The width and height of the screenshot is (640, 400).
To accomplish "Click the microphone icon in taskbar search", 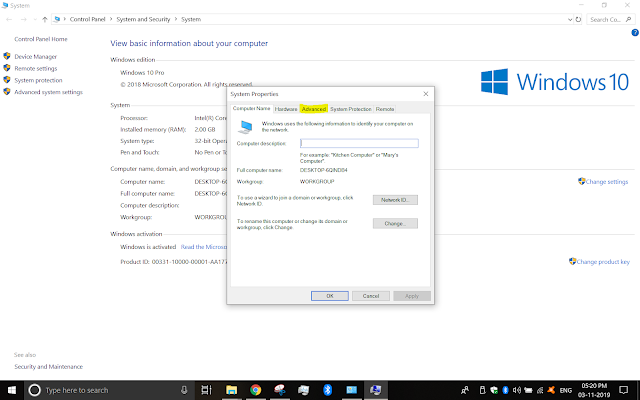I will [x=184, y=390].
